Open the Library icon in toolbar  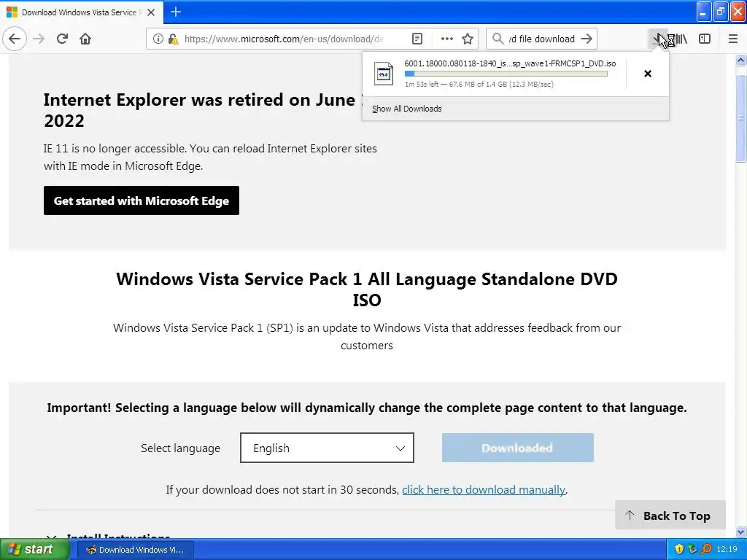[x=682, y=39]
